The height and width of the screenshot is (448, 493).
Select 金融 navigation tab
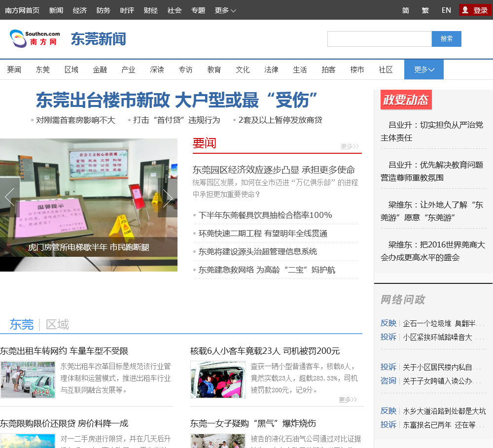100,69
